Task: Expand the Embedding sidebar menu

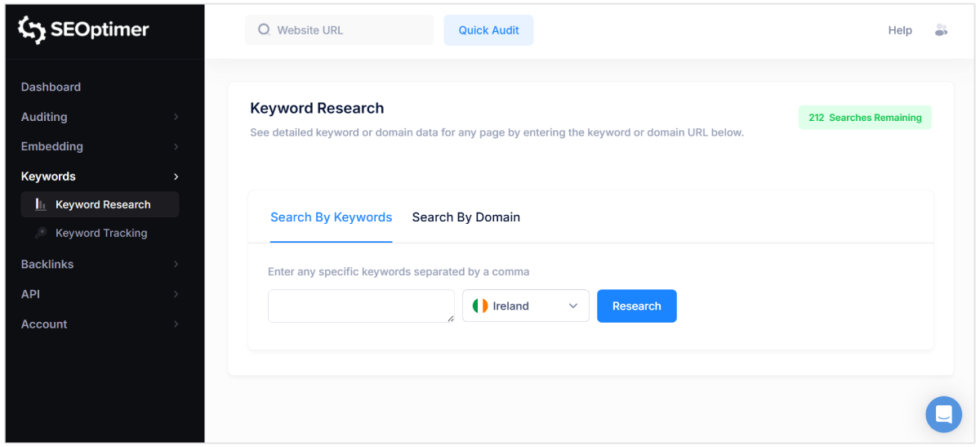Action: 100,146
